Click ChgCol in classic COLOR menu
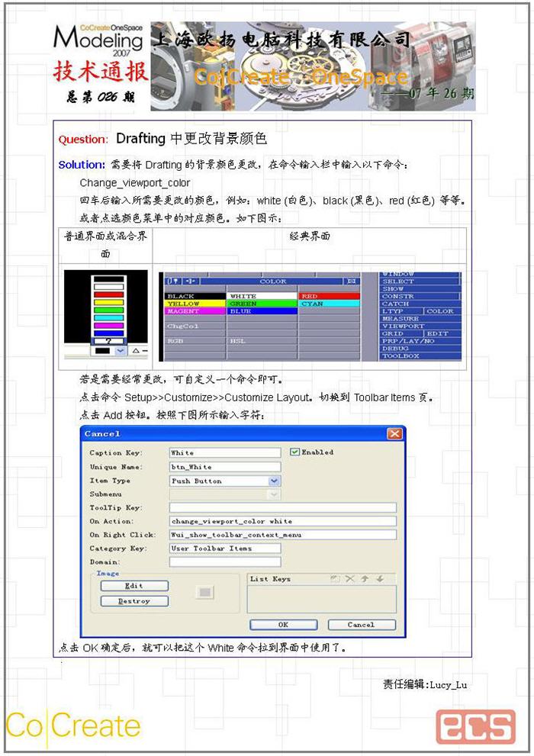The image size is (534, 756). point(195,326)
